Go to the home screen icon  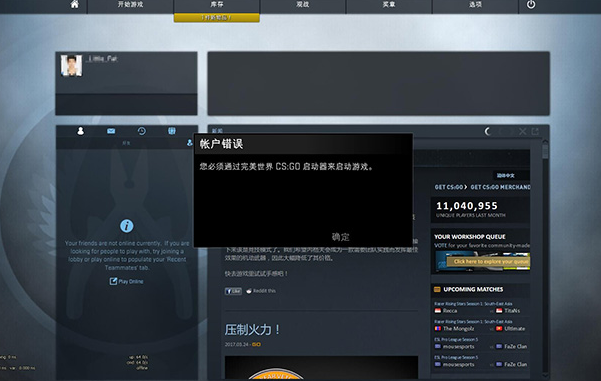[75, 4]
